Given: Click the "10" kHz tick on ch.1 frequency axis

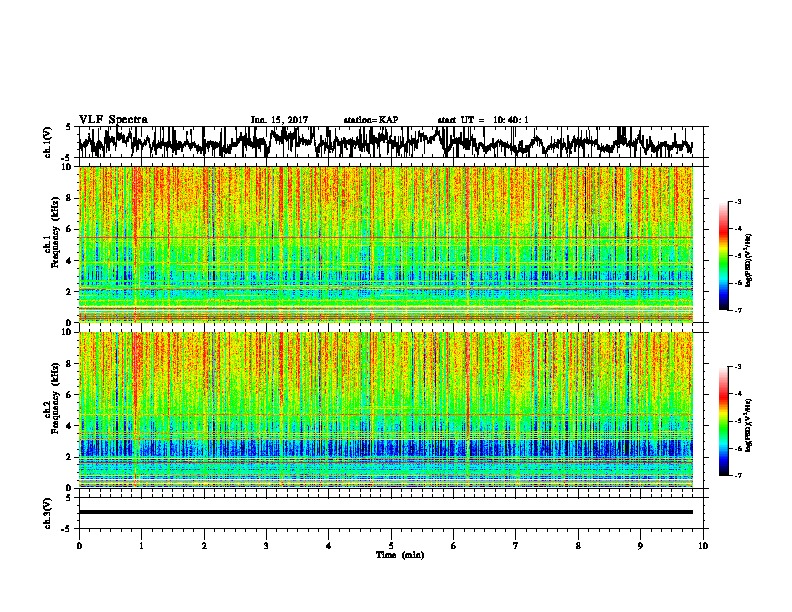Looking at the screenshot, I should click(x=68, y=167).
